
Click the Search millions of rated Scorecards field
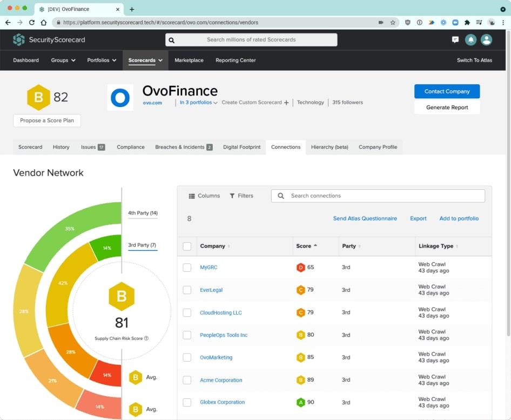pyautogui.click(x=251, y=40)
